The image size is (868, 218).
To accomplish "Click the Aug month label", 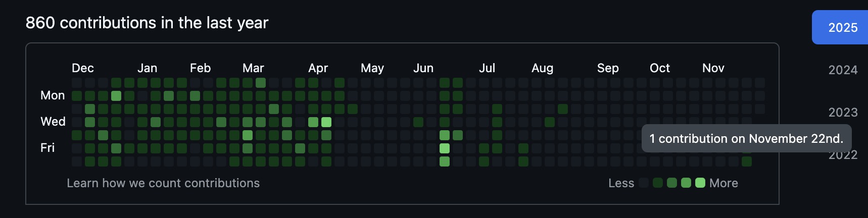I will [x=543, y=68].
